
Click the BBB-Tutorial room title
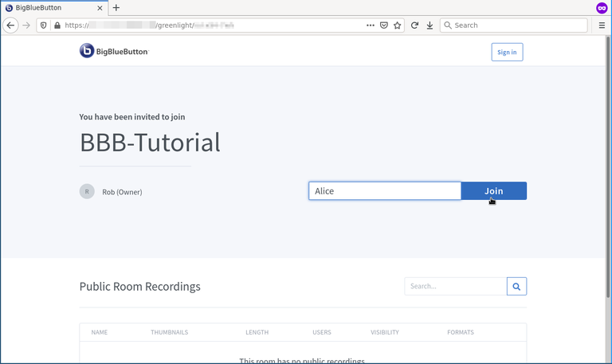point(151,143)
